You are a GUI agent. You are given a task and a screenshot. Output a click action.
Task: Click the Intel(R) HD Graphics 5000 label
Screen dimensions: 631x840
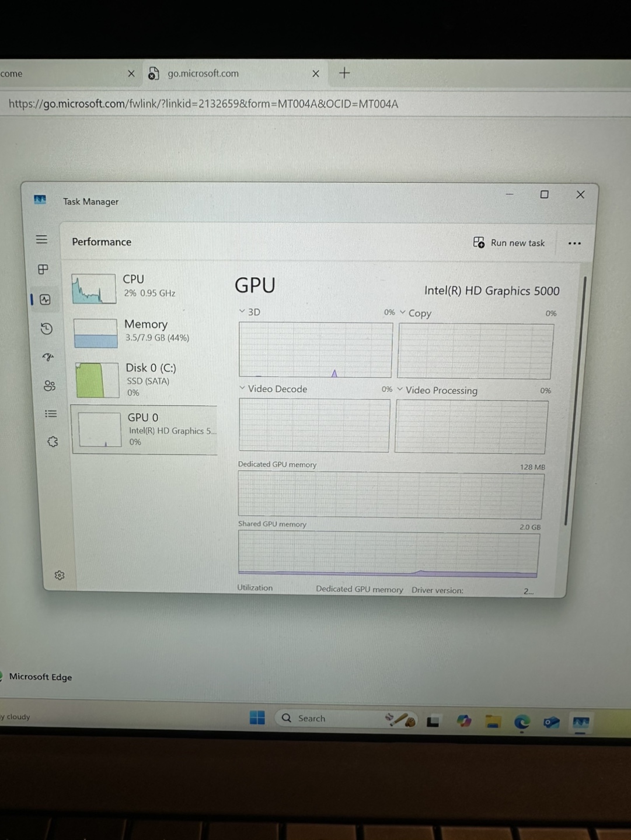click(x=491, y=290)
